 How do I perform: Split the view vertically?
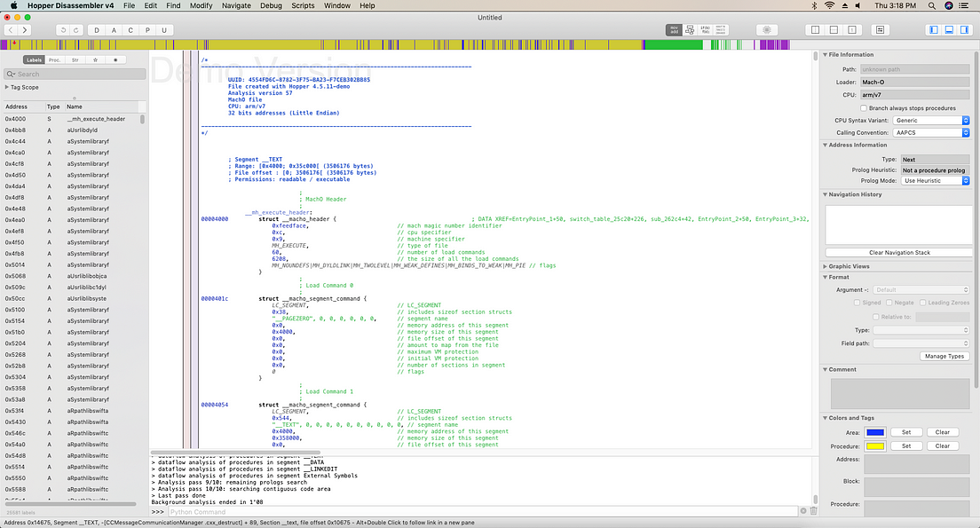pyautogui.click(x=815, y=30)
